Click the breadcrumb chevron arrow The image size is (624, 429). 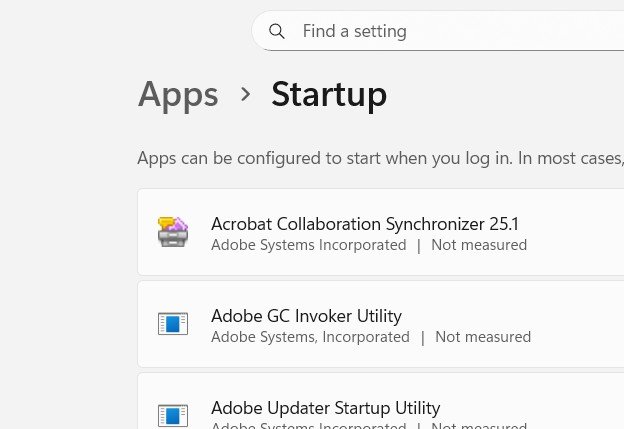coord(245,94)
